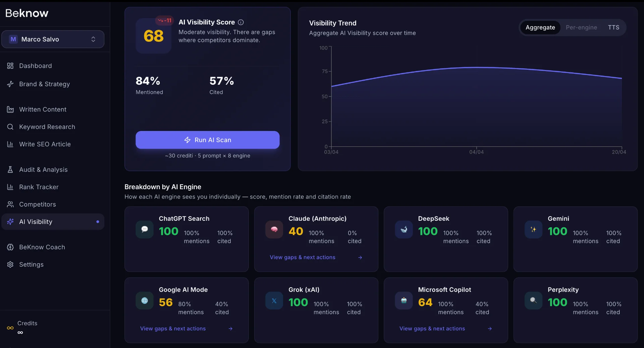Viewport: 644px width, 348px height.
Task: Expand the Marco Salvo workspace switcher
Action: point(53,39)
